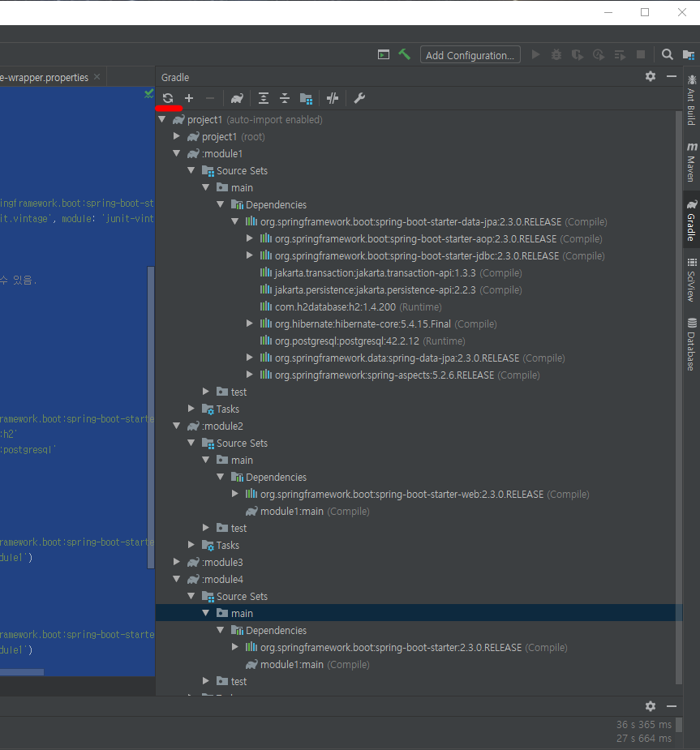Open Gradle panel gear options
The image size is (700, 750).
pyautogui.click(x=651, y=76)
